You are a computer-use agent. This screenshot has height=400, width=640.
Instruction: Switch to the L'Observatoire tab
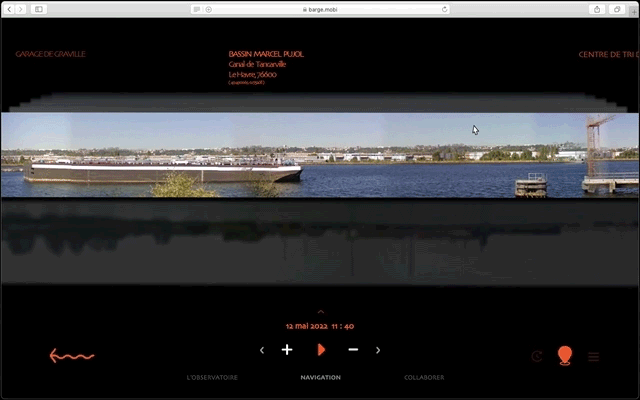[x=212, y=378]
